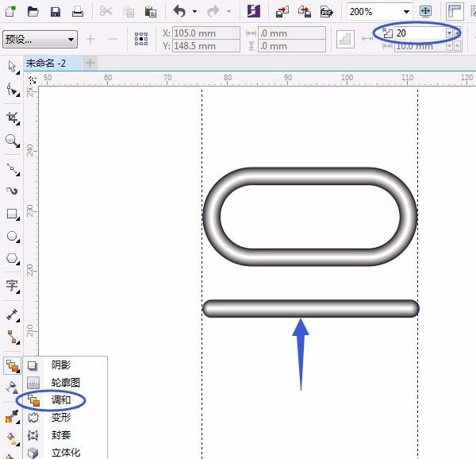This screenshot has height=459, width=476.
Task: Select the Freehand line tool
Action: pos(12,169)
